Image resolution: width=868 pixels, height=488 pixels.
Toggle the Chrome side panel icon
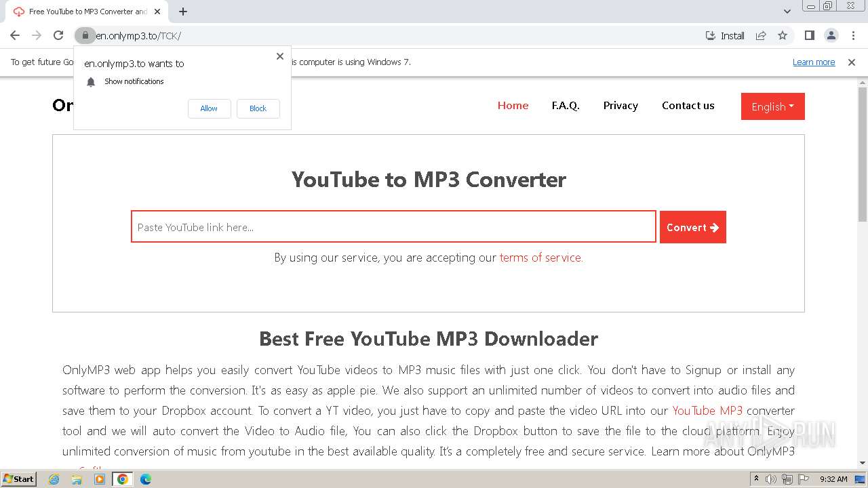[x=809, y=35]
